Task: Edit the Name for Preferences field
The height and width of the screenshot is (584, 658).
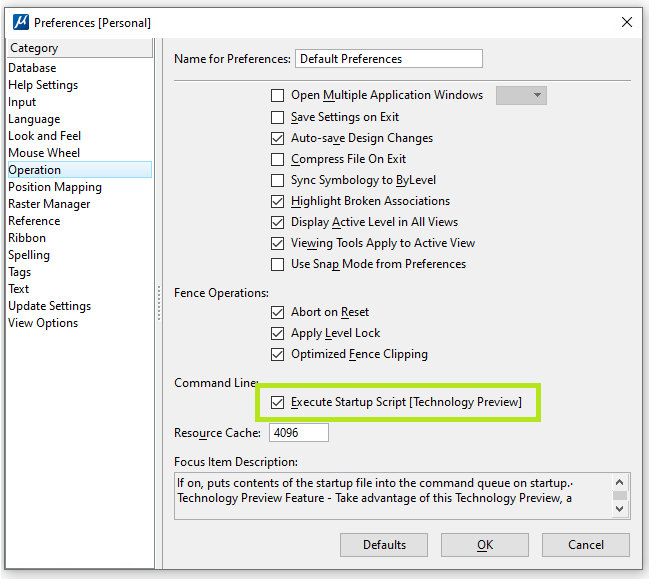Action: click(389, 59)
